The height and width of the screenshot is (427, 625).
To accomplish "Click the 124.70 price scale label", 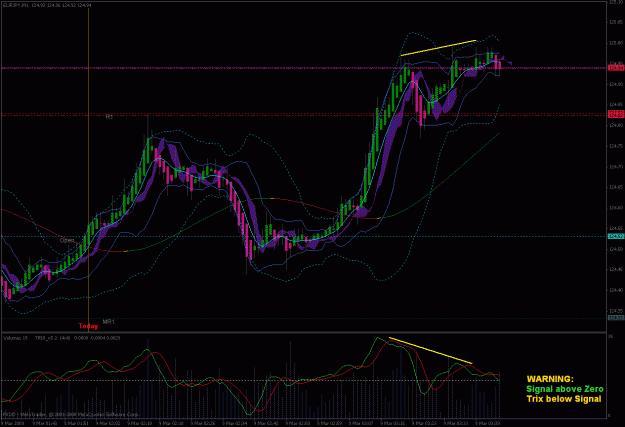I will pos(615,167).
